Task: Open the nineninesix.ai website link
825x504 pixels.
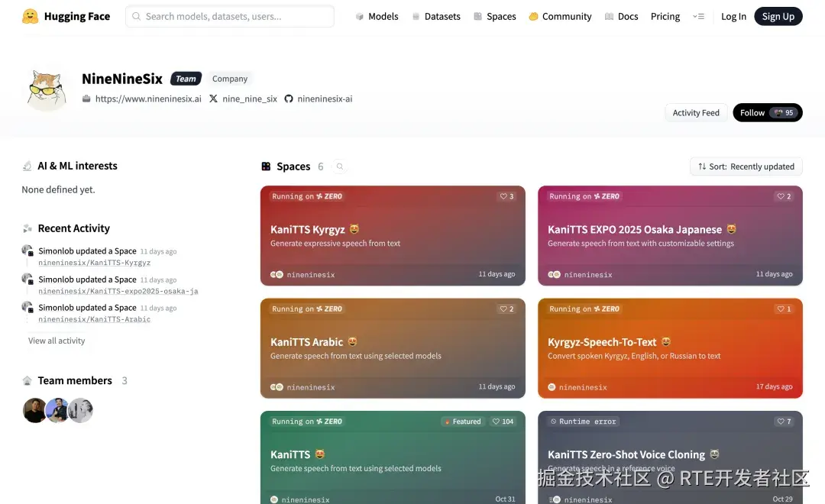Action: (141, 99)
